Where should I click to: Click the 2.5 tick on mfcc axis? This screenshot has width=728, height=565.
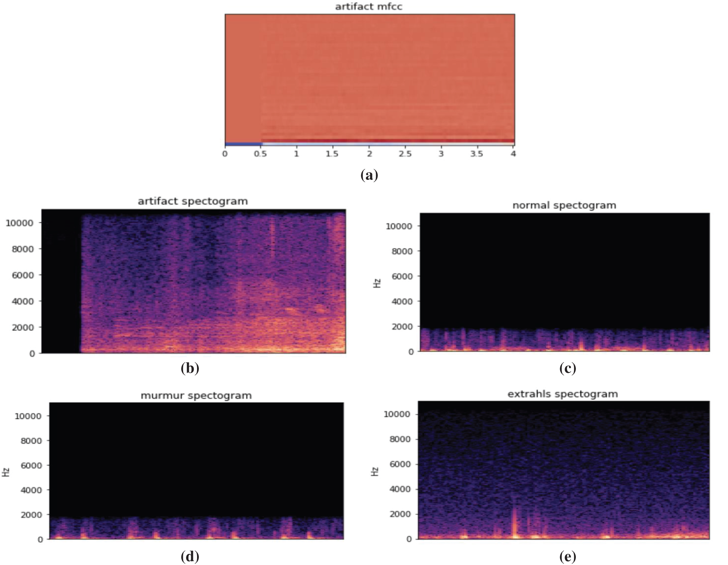(405, 154)
